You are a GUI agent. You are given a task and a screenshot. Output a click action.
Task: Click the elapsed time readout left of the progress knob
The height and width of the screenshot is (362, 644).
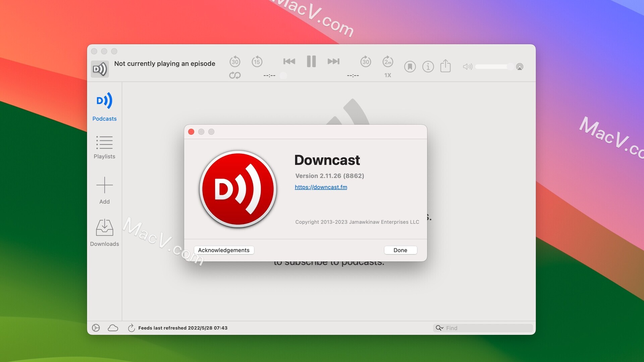[x=269, y=75]
